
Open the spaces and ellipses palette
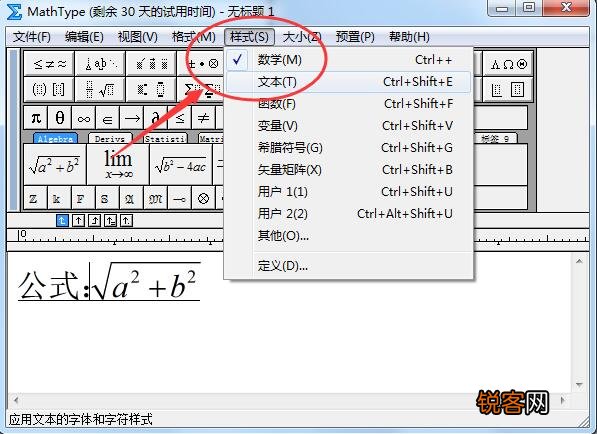(x=100, y=63)
